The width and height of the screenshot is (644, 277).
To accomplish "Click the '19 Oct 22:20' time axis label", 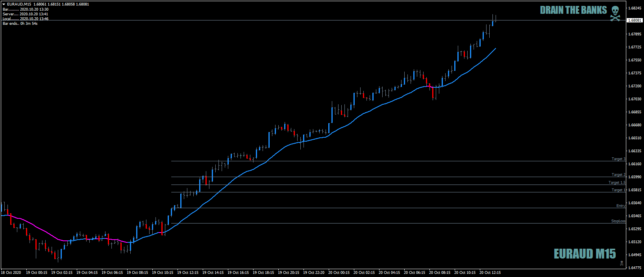I will pos(314,273).
